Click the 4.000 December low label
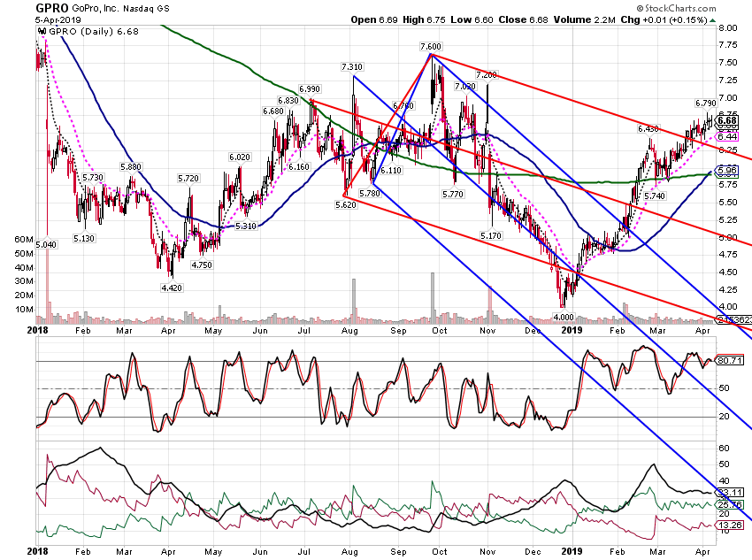The height and width of the screenshot is (560, 752). click(564, 318)
